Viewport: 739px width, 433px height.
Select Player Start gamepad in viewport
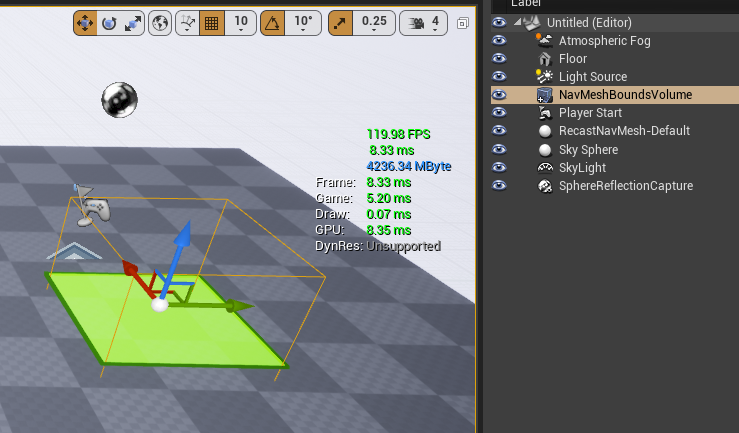click(x=97, y=210)
